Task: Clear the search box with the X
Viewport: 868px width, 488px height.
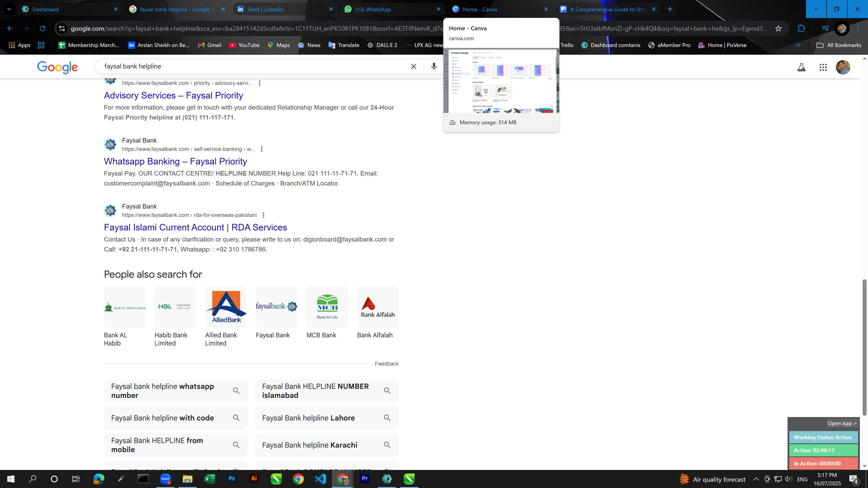Action: 413,66
